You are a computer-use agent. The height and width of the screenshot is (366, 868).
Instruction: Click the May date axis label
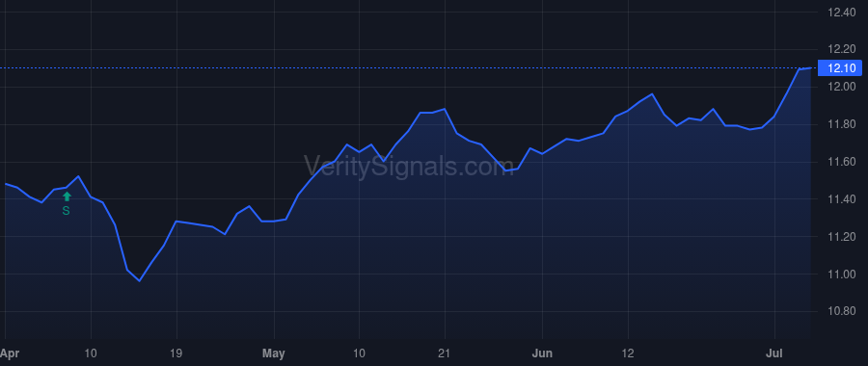click(274, 353)
